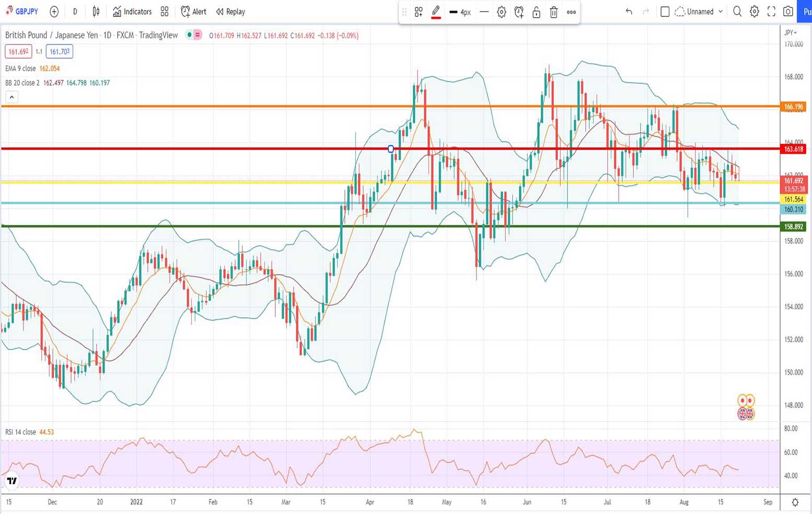The height and width of the screenshot is (514, 812).
Task: Click the GBPJPY symbol button
Action: [x=22, y=11]
